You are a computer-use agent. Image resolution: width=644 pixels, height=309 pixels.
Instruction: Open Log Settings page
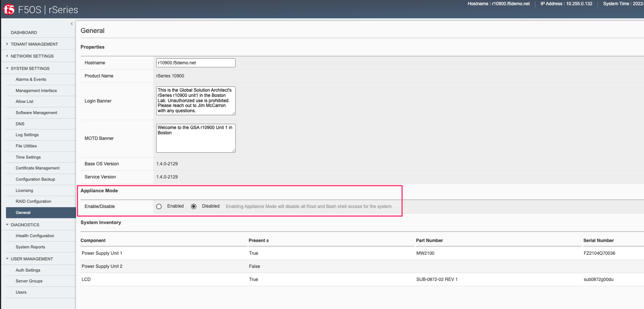pyautogui.click(x=27, y=135)
